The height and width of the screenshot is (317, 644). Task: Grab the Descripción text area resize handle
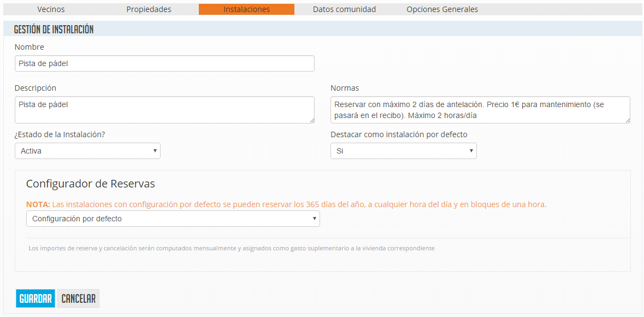[x=311, y=120]
